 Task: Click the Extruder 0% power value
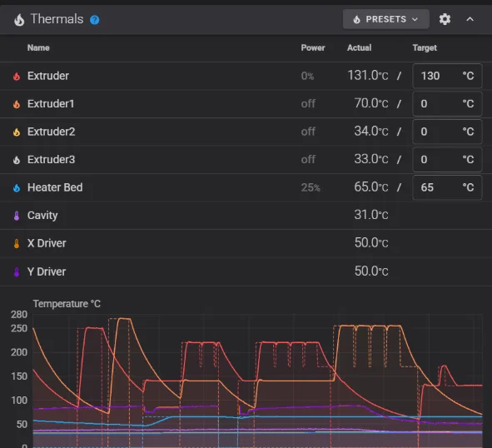pos(307,76)
